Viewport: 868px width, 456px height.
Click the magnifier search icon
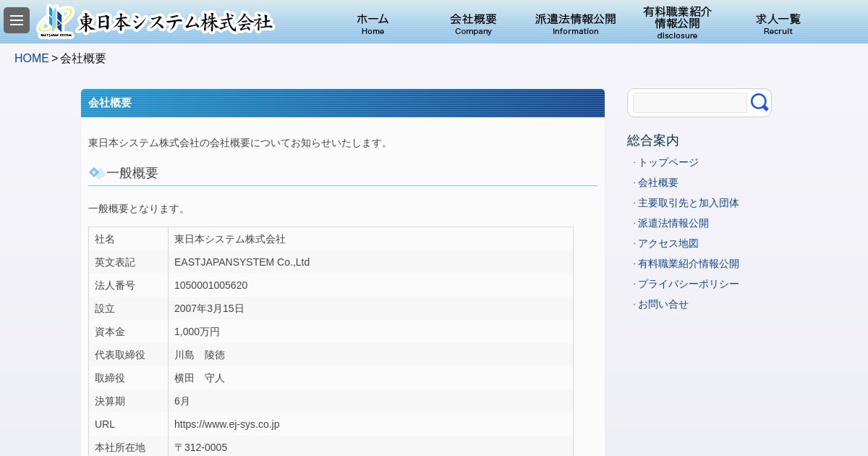759,103
